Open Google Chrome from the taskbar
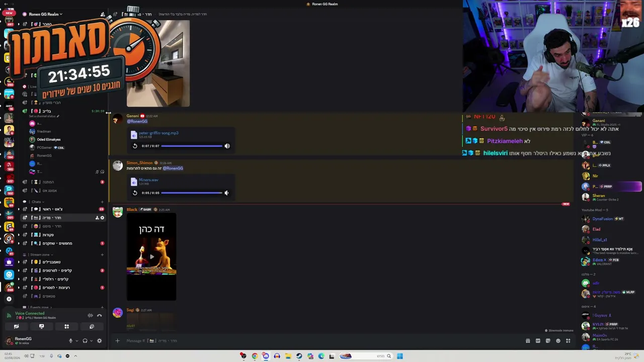The image size is (644, 362). coord(255,356)
